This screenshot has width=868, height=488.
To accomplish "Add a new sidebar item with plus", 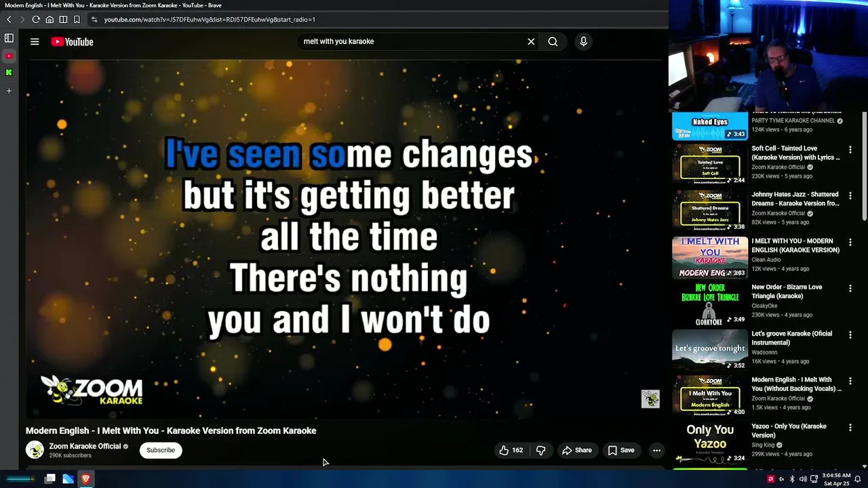I will pos(9,90).
